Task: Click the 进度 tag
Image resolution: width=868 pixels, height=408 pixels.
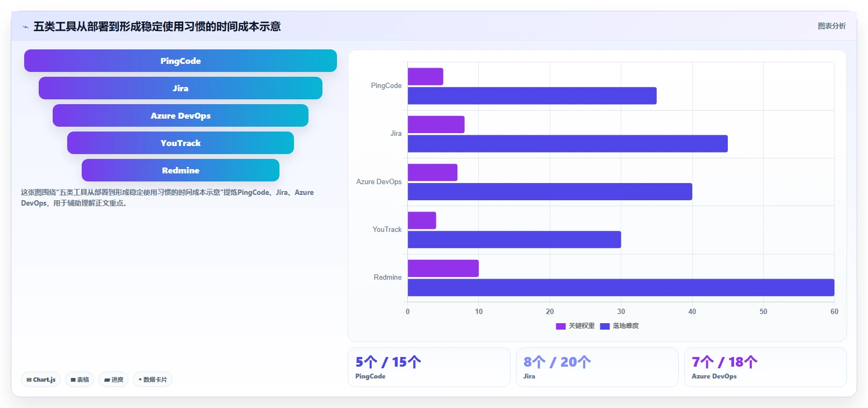Action: tap(113, 380)
